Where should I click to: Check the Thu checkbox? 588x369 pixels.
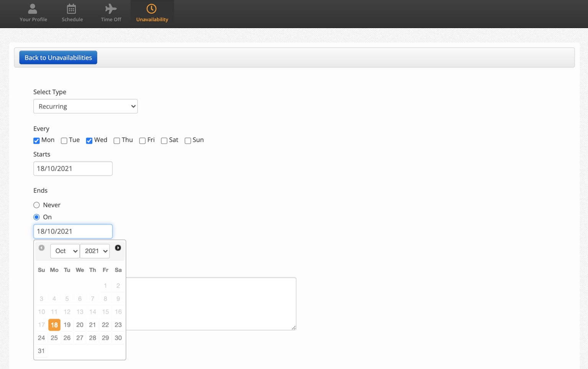pos(117,141)
